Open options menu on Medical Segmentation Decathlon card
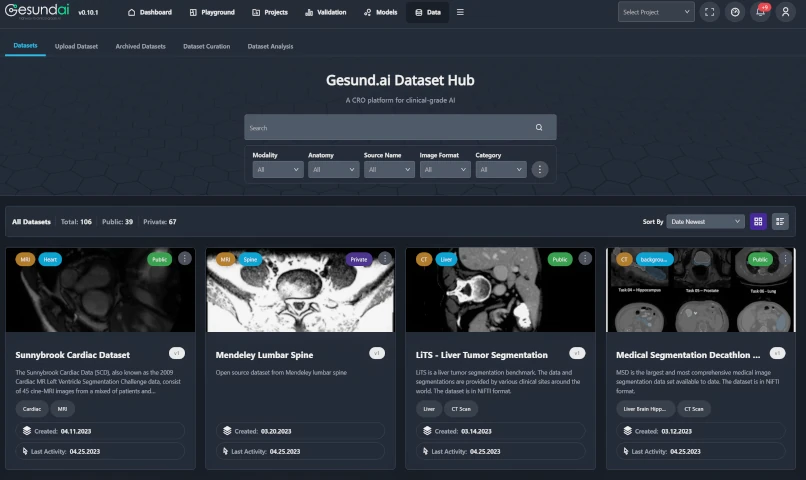806x480 pixels. (x=785, y=259)
